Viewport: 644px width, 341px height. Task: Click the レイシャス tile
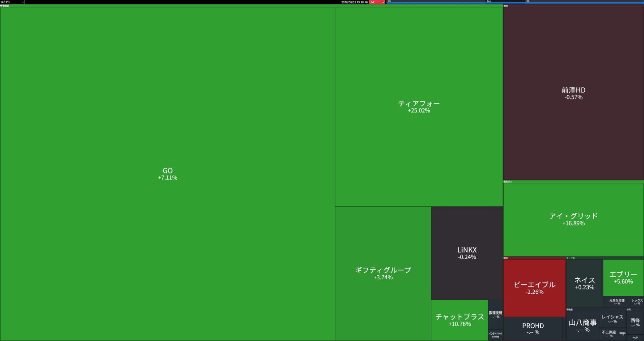(x=612, y=319)
